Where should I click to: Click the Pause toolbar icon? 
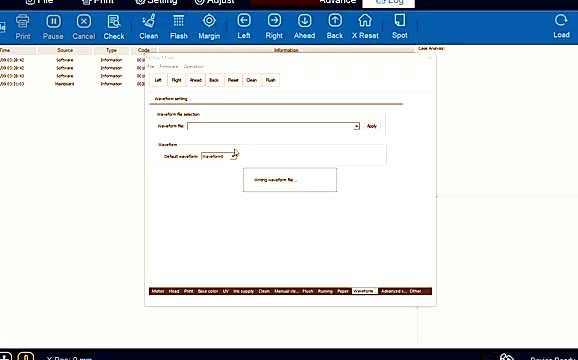pos(53,27)
